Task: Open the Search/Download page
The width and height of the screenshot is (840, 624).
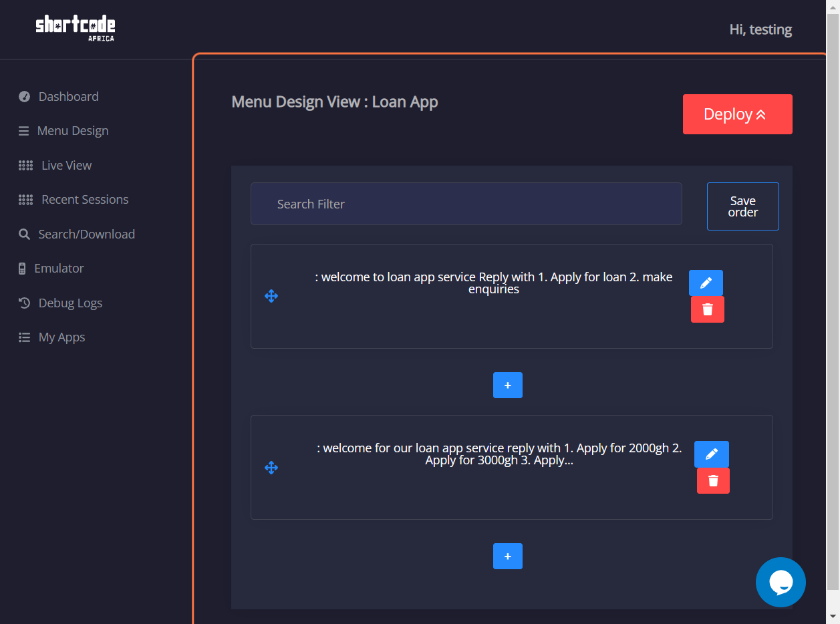Action: [77, 234]
